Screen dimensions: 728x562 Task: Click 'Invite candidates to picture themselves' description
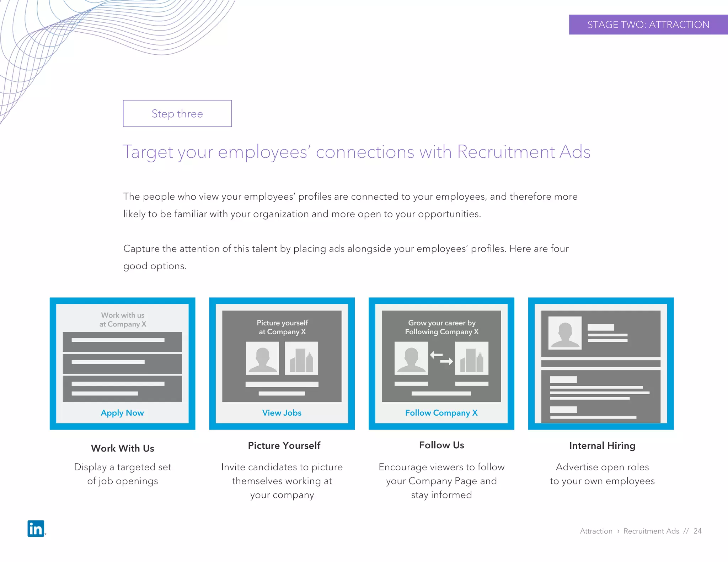point(282,481)
